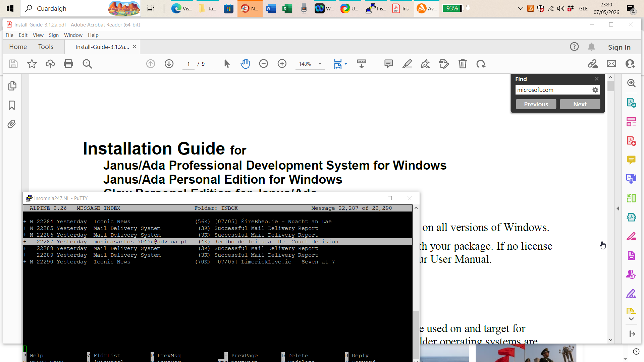Click the page number field
This screenshot has height=362, width=644.
[189, 64]
